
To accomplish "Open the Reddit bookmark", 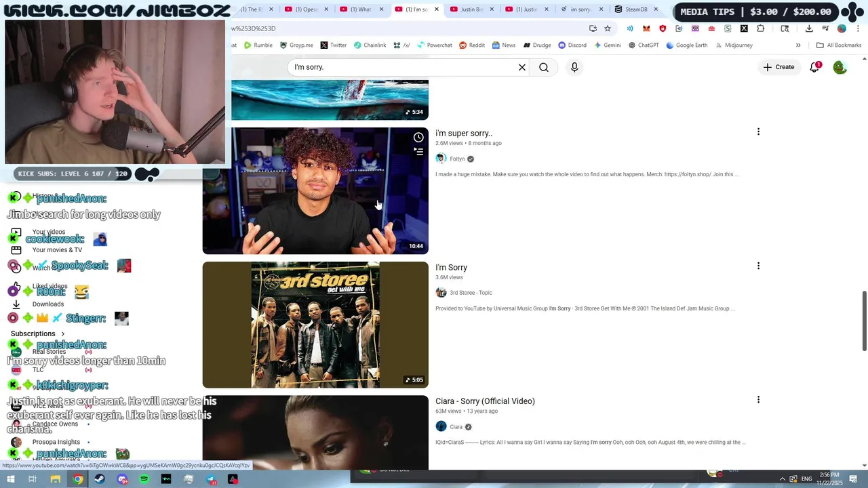I will 472,45.
